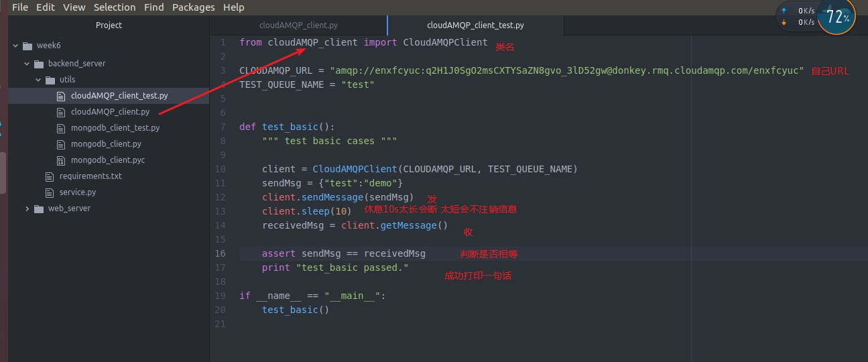Image resolution: width=868 pixels, height=362 pixels.
Task: Open the Selection menu
Action: click(x=115, y=7)
